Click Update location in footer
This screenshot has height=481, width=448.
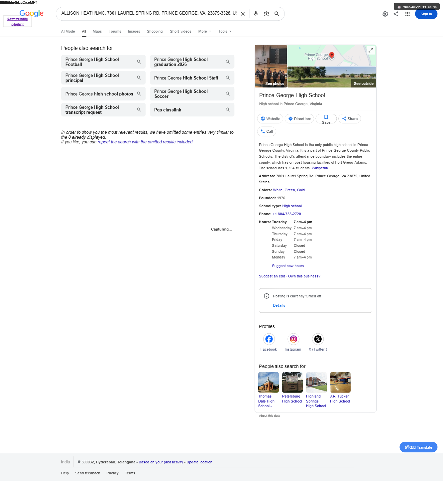[199, 462]
